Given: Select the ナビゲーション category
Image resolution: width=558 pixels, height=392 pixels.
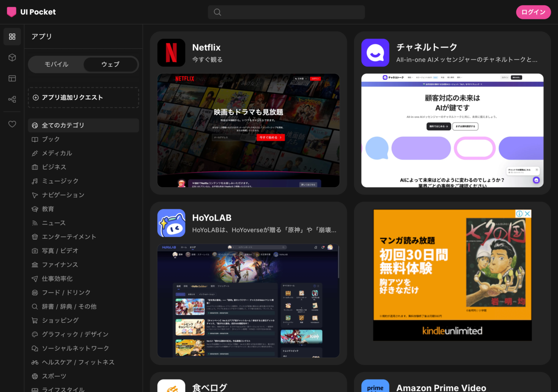Looking at the screenshot, I should pos(83,195).
